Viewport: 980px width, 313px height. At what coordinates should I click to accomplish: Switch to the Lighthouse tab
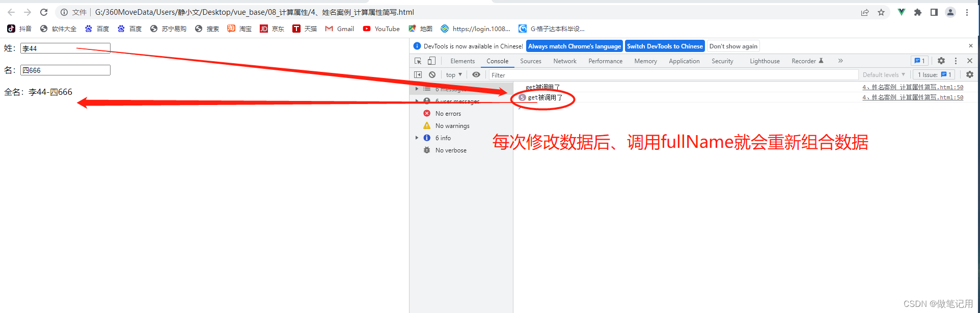tap(765, 61)
